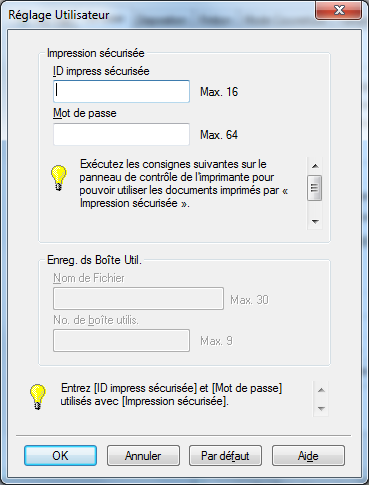Click the ID impress sécurisée label
The height and width of the screenshot is (485, 369).
point(101,71)
